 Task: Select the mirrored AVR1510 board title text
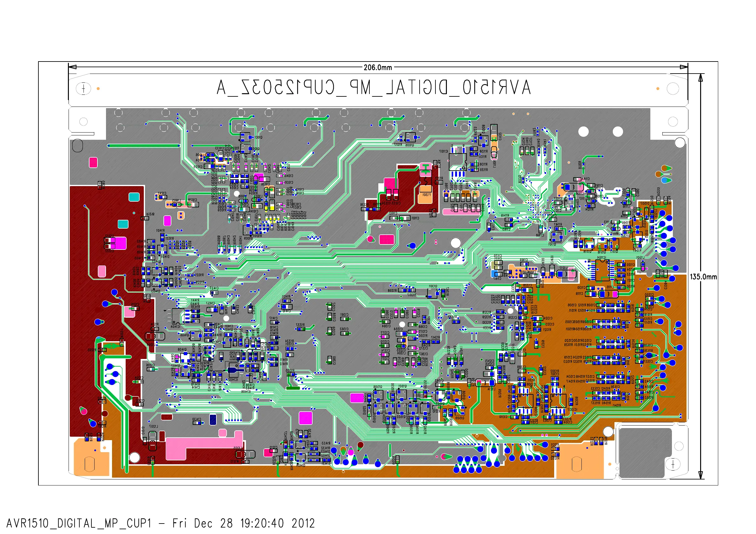(x=373, y=88)
